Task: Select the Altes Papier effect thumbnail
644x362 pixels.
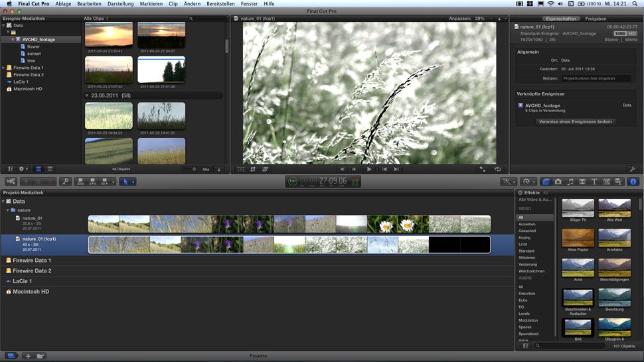Action: tap(578, 238)
